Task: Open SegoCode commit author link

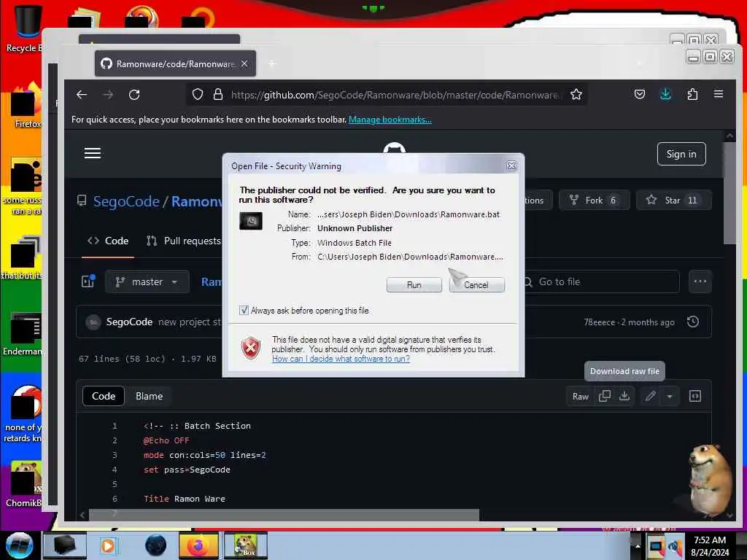Action: (x=129, y=322)
